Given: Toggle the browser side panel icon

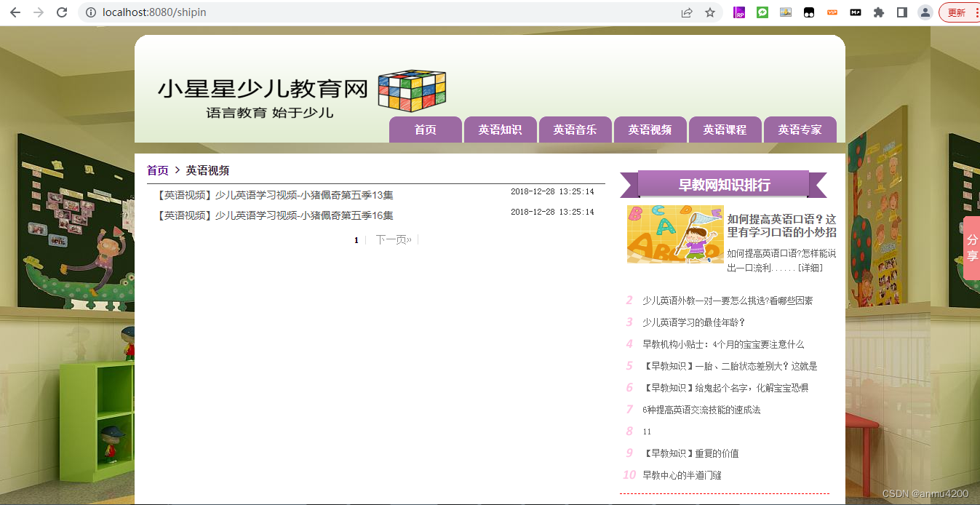Looking at the screenshot, I should (902, 12).
